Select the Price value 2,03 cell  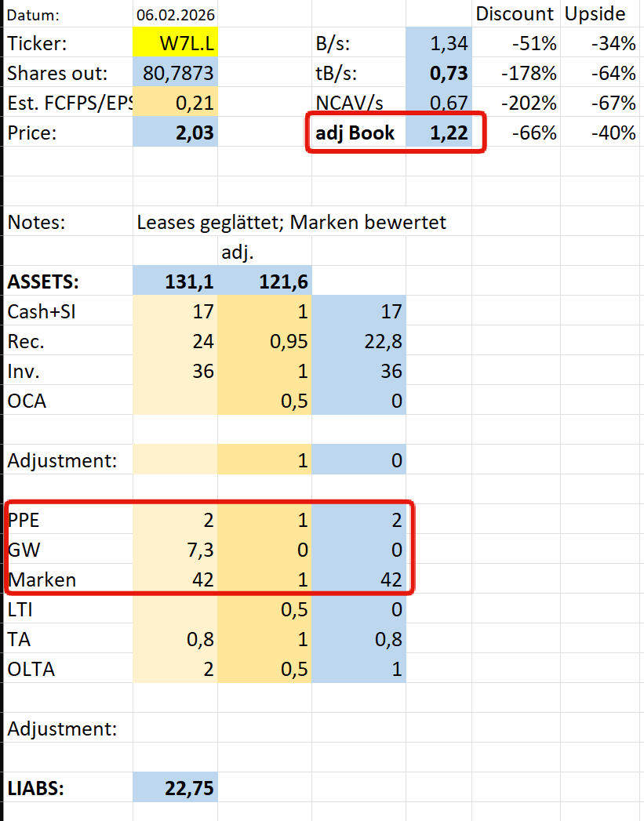pyautogui.click(x=176, y=133)
